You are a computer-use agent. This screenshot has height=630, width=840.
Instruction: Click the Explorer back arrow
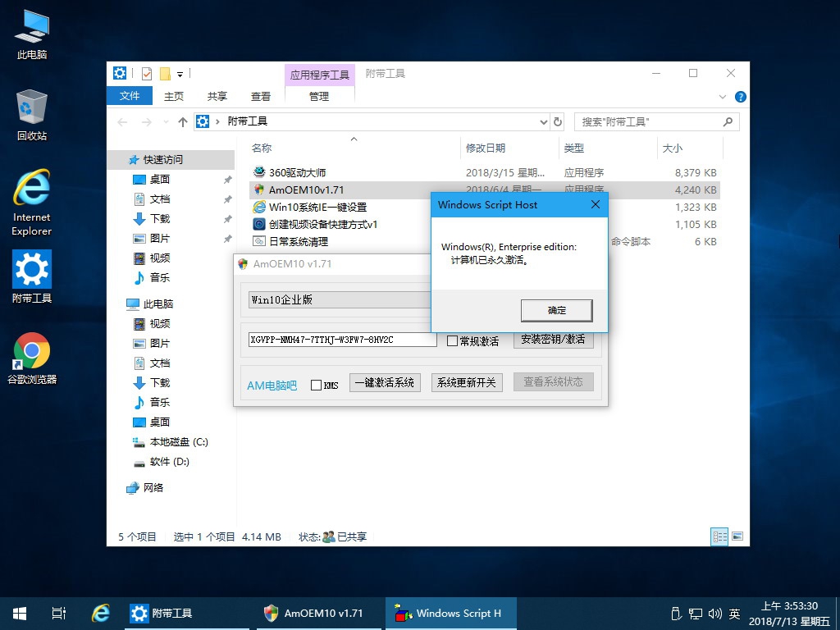[x=123, y=122]
